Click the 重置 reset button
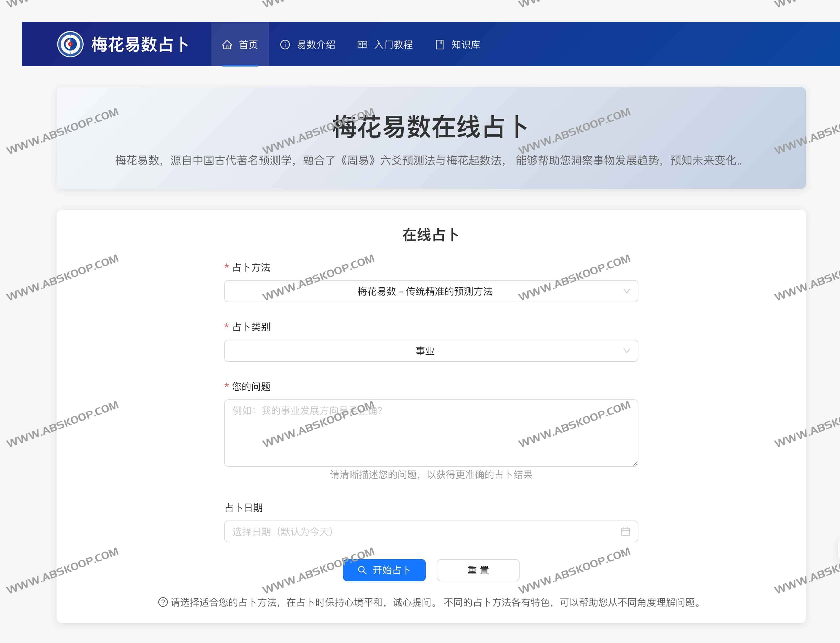 [478, 570]
